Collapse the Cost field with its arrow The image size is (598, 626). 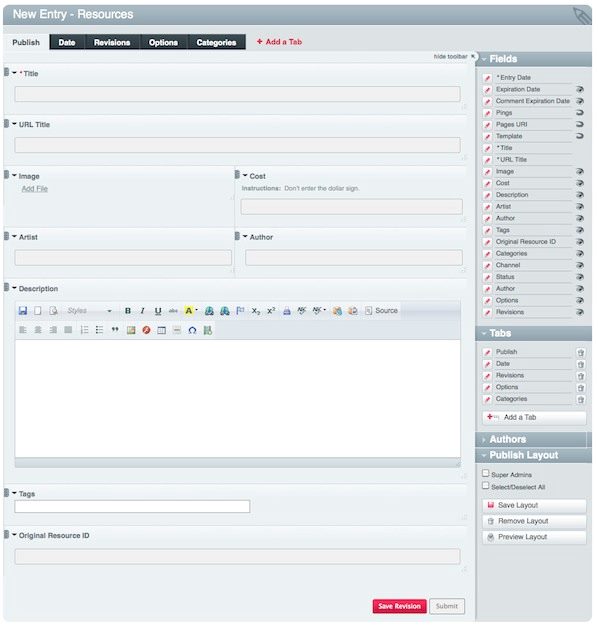[x=245, y=175]
